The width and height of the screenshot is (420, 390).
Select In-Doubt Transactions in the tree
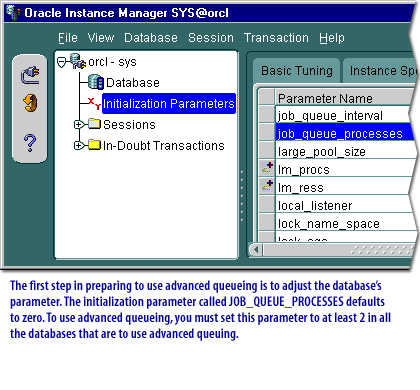point(164,146)
